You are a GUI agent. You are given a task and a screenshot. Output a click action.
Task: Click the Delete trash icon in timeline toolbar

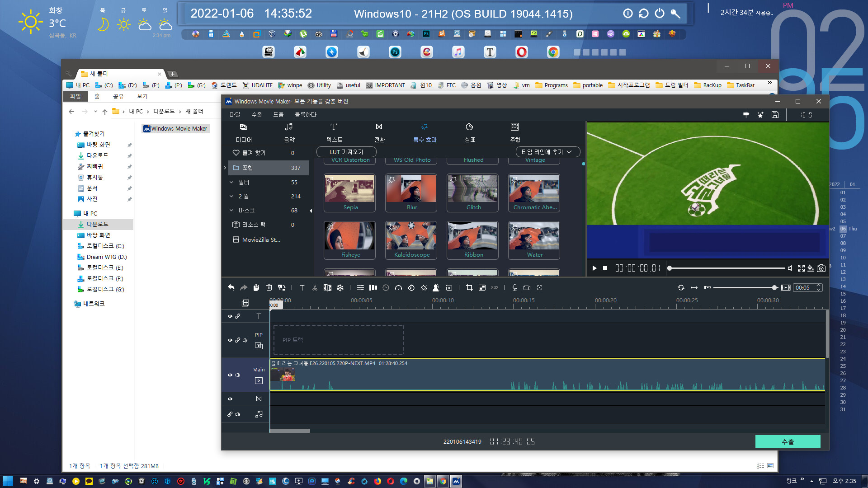269,287
